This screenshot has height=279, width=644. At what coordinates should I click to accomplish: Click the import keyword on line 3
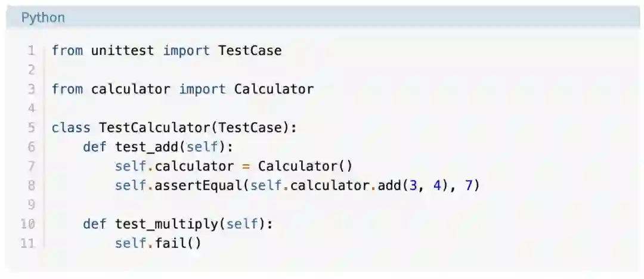point(202,89)
